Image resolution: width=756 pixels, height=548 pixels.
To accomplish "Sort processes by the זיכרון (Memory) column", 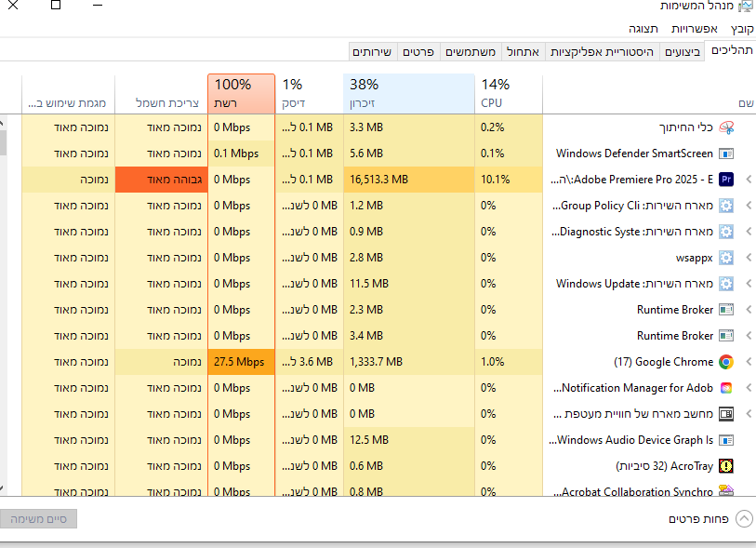I will [x=409, y=93].
